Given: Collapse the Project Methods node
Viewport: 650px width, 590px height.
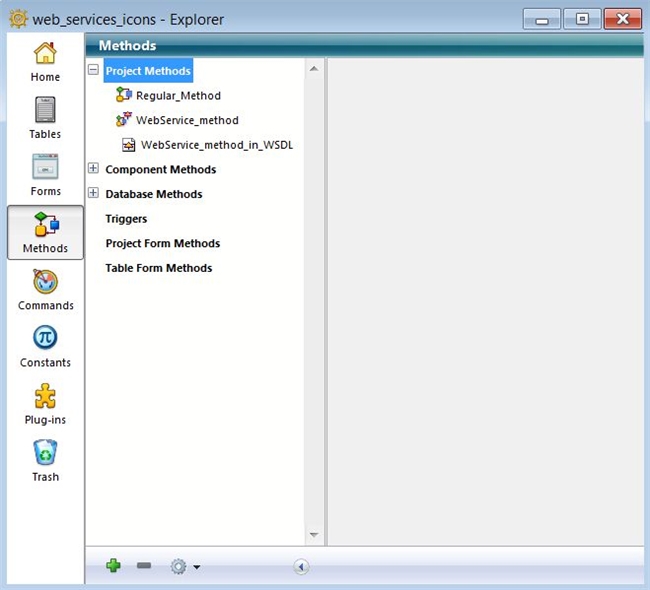Looking at the screenshot, I should (x=93, y=71).
